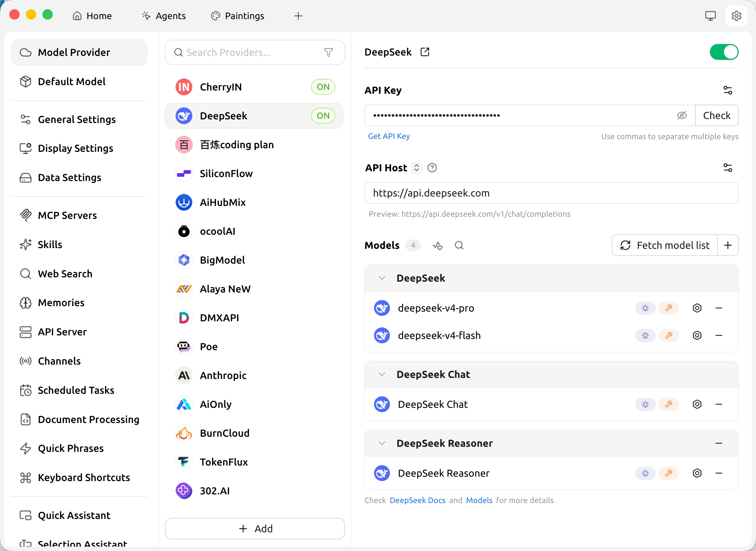Collapse the DeepSeek Reasoner model group
This screenshot has height=551, width=756.
[x=382, y=443]
